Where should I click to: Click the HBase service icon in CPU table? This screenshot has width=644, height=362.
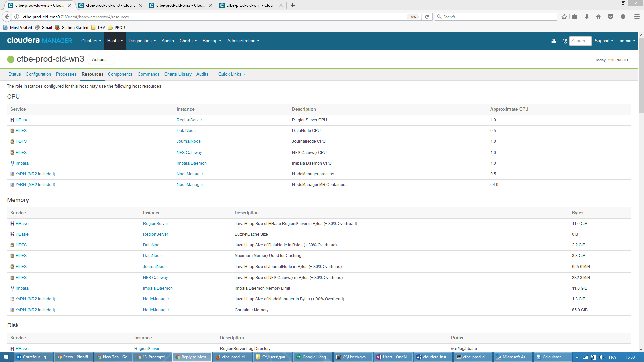(x=12, y=120)
